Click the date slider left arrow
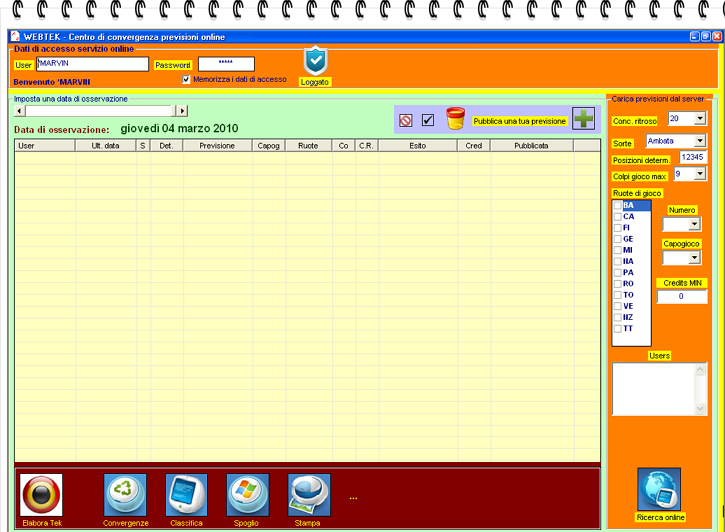Image resolution: width=725 pixels, height=532 pixels. coord(19,111)
